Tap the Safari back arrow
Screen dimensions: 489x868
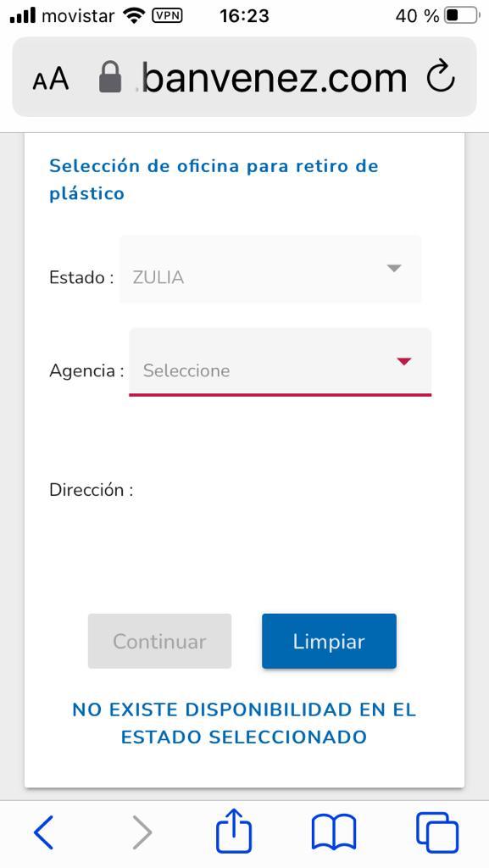pos(43,832)
